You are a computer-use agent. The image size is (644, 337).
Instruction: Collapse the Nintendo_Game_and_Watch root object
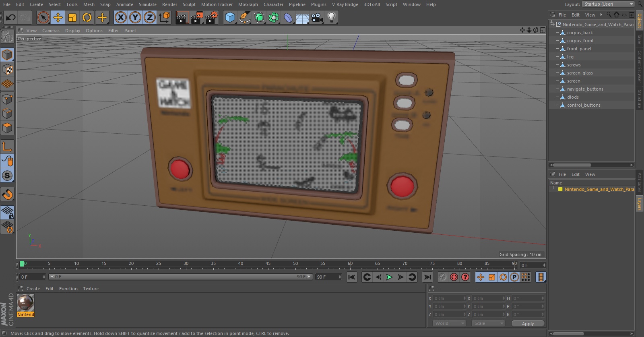(552, 24)
